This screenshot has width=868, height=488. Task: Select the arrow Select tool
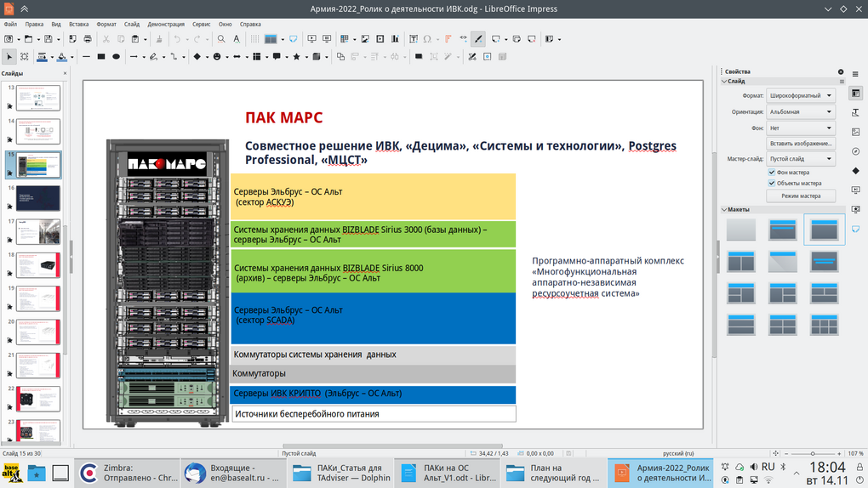coord(9,56)
